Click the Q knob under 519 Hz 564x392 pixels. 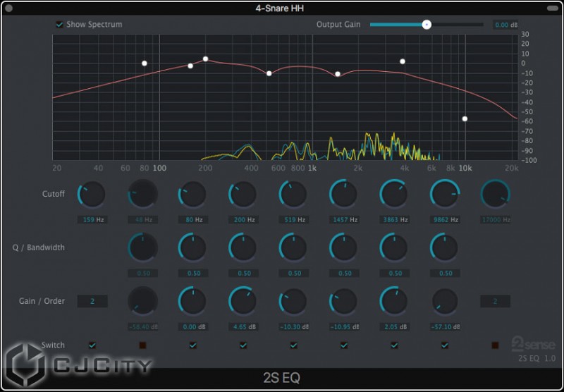[293, 247]
